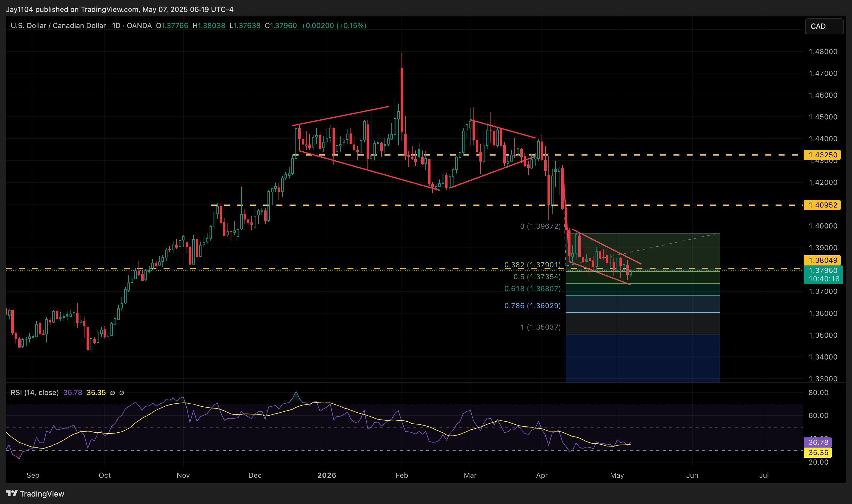Screen dimensions: 852x504
Task: Click the 2025 label on time axis
Action: point(327,475)
